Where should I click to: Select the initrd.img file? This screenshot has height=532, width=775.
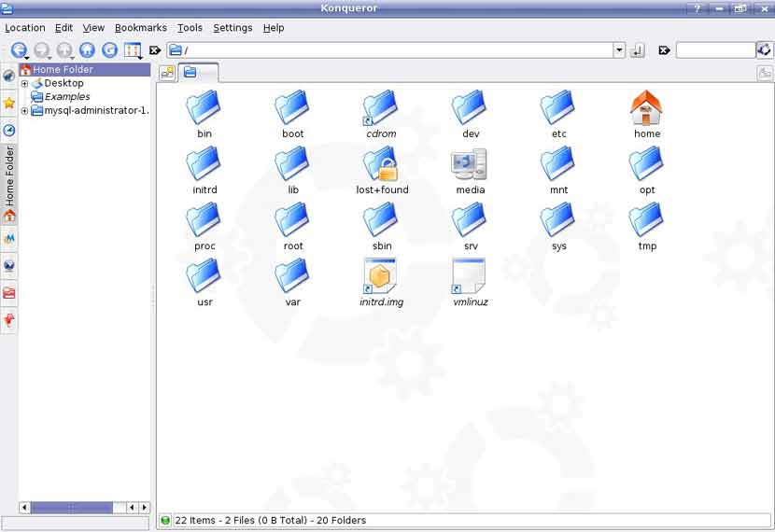pyautogui.click(x=382, y=283)
